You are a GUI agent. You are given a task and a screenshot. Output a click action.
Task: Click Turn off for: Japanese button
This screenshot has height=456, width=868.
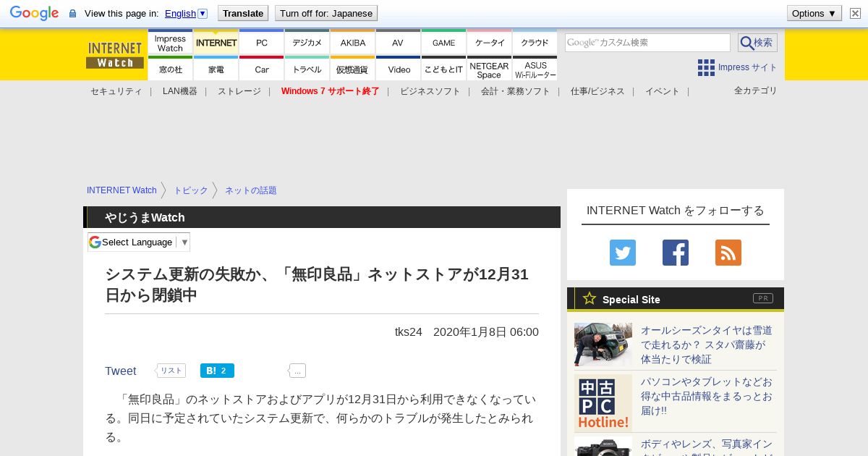click(326, 13)
